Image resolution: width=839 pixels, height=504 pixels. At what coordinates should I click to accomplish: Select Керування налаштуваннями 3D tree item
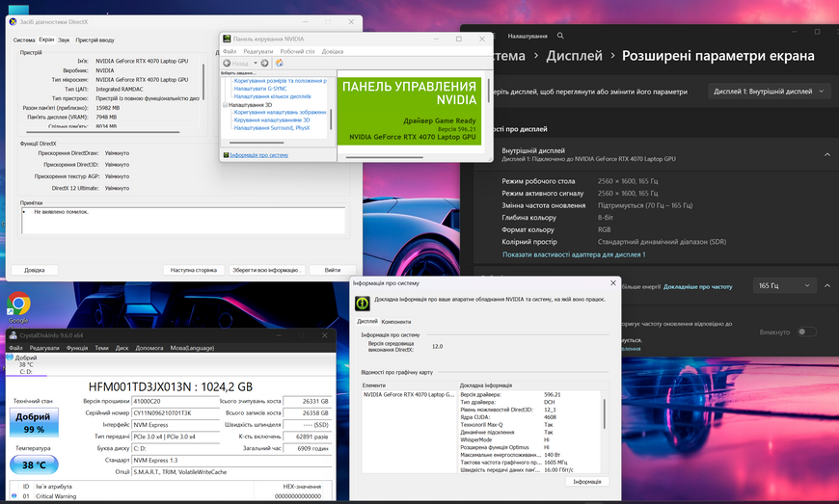272,120
